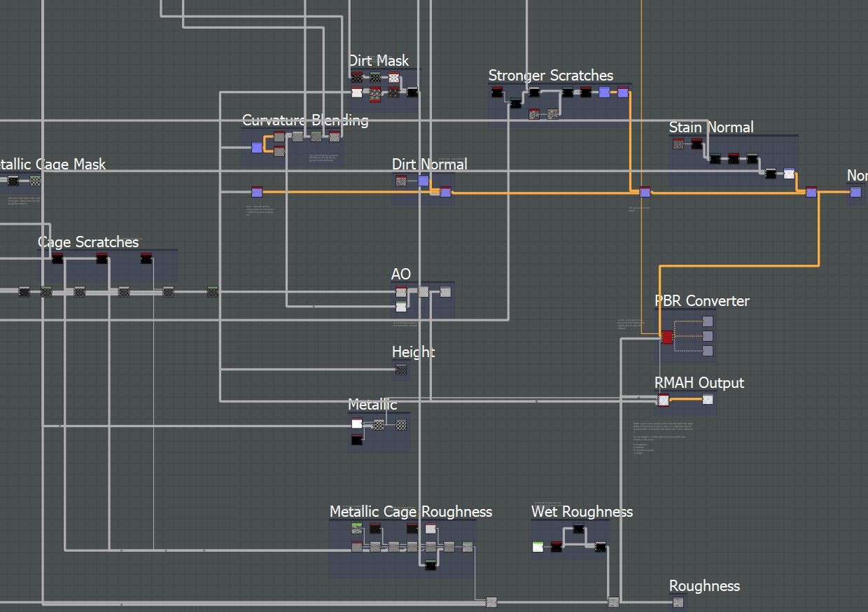
Task: Select the RMAH Output merge node
Action: coord(663,400)
